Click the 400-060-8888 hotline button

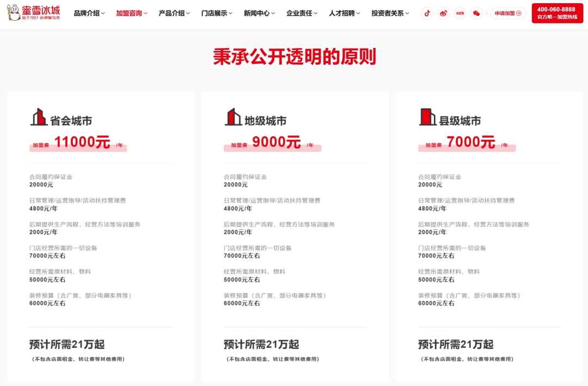[x=558, y=13]
